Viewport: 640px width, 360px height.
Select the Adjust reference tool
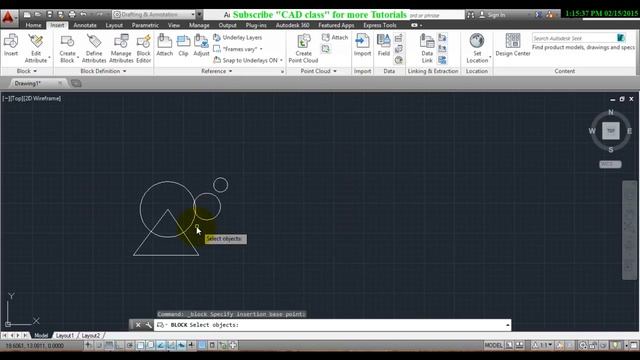point(201,45)
